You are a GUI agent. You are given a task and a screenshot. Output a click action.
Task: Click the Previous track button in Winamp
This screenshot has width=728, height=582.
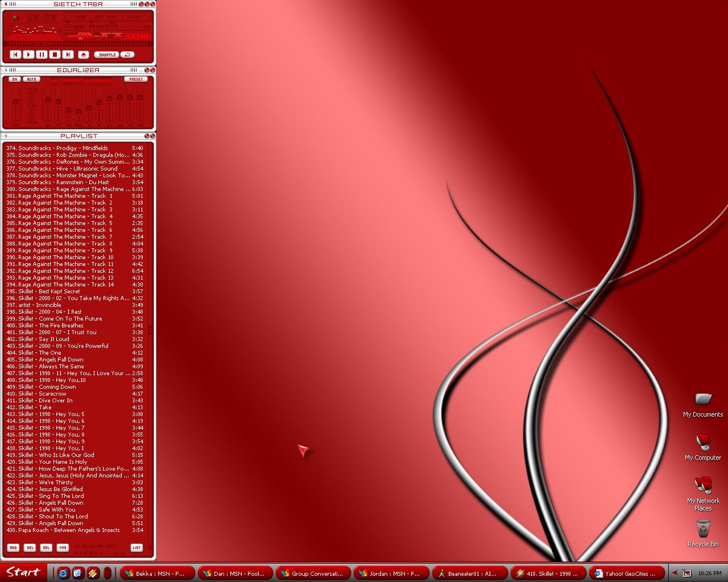pyautogui.click(x=16, y=55)
